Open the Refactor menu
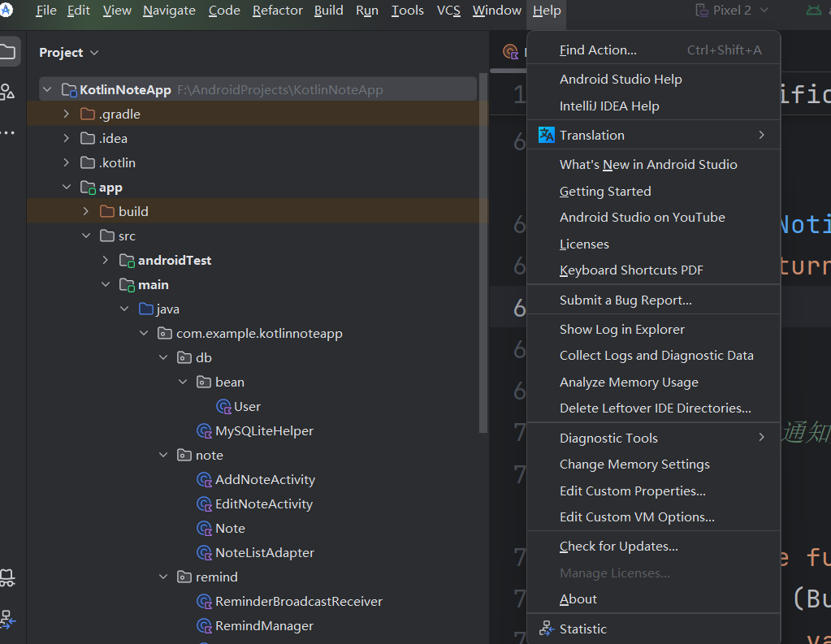Viewport: 831px width, 644px height. [x=278, y=11]
